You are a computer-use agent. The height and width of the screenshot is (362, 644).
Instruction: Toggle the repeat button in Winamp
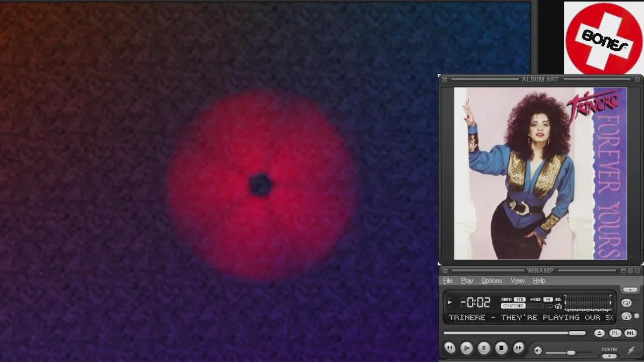pos(626,303)
